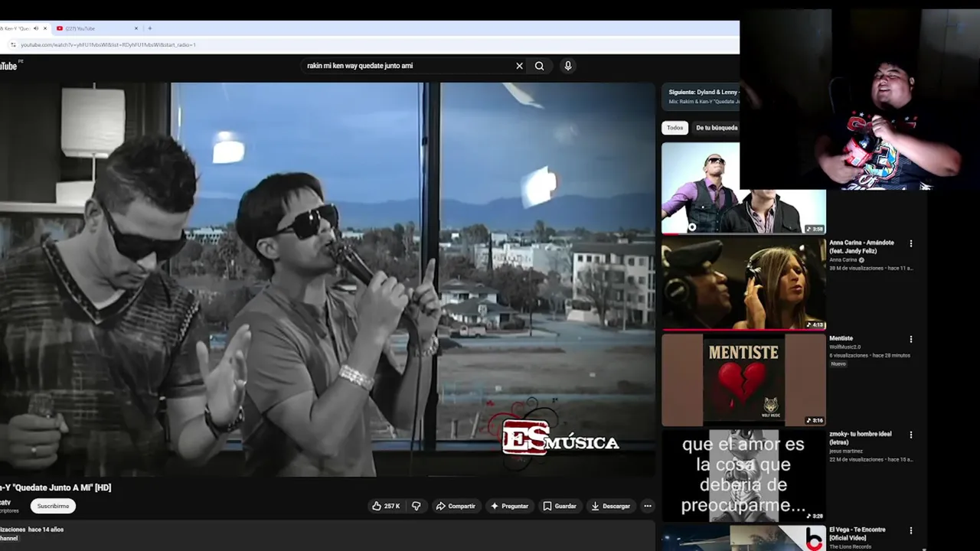
Task: Download the video with Descargar button
Action: coord(611,506)
